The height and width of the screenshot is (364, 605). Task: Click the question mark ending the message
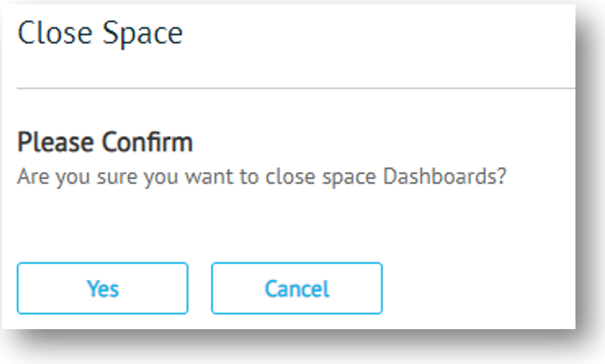[x=501, y=176]
